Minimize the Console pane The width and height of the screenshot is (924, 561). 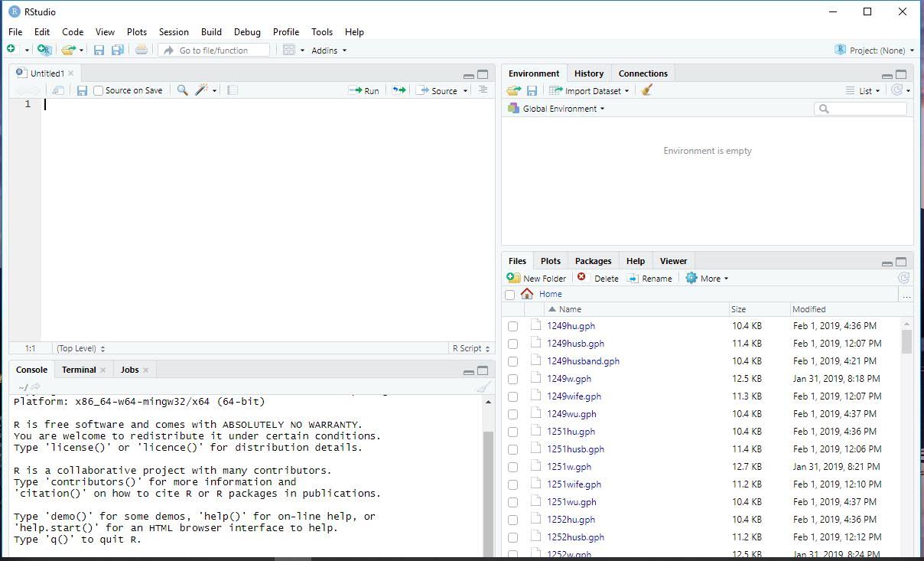point(468,371)
